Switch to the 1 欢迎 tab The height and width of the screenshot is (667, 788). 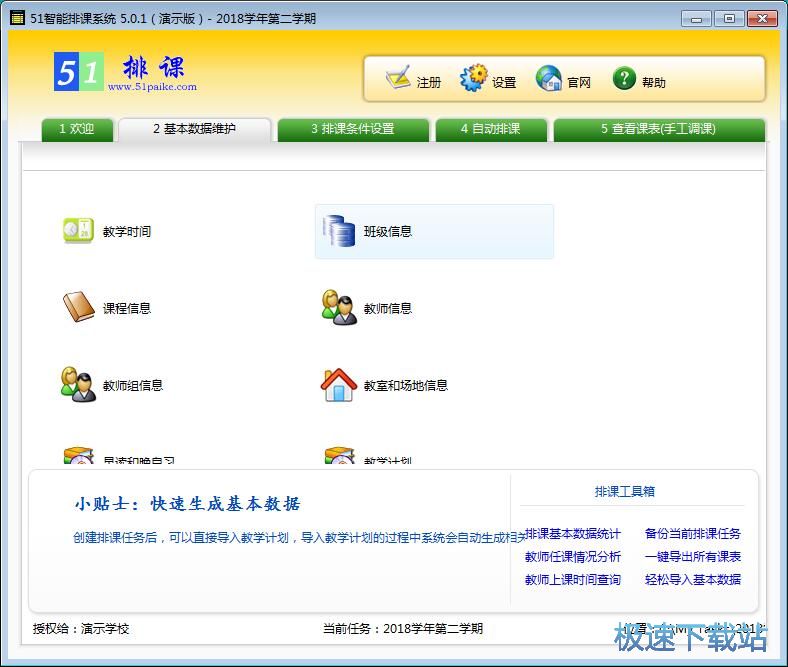[x=77, y=129]
